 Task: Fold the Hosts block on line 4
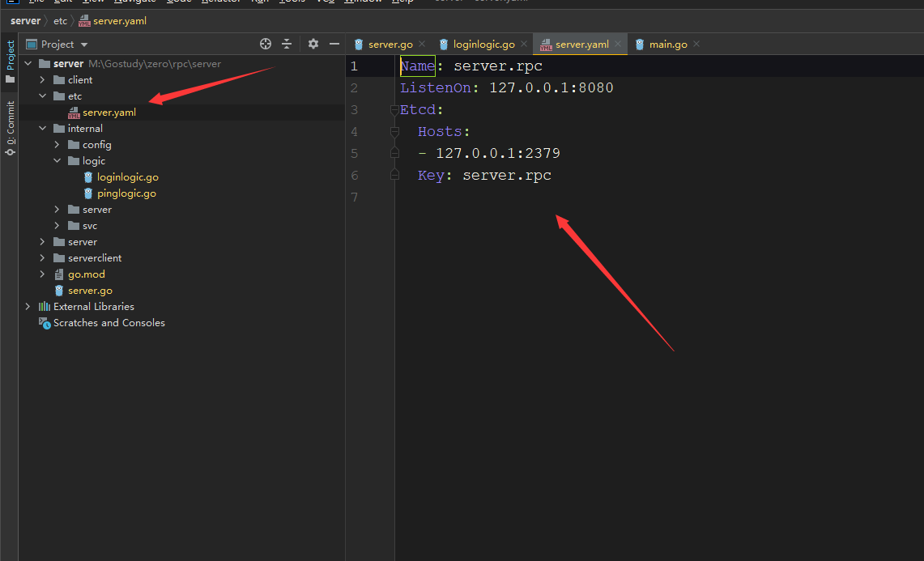point(395,131)
